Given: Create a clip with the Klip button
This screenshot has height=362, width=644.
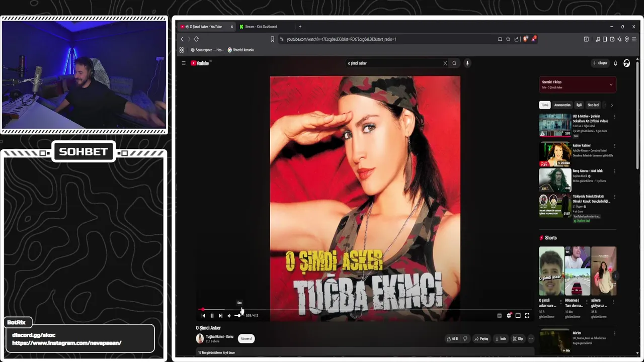Looking at the screenshot, I should (x=518, y=339).
